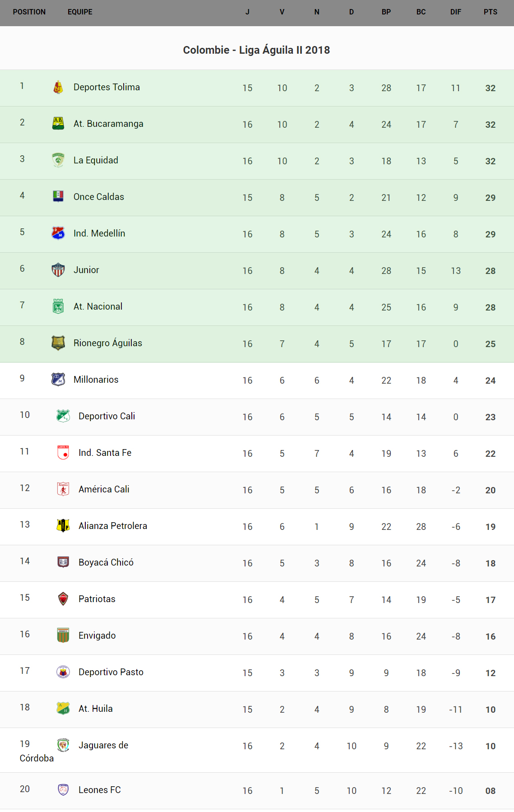Click the Envigado striped shield icon
This screenshot has width=514, height=812.
click(x=63, y=635)
